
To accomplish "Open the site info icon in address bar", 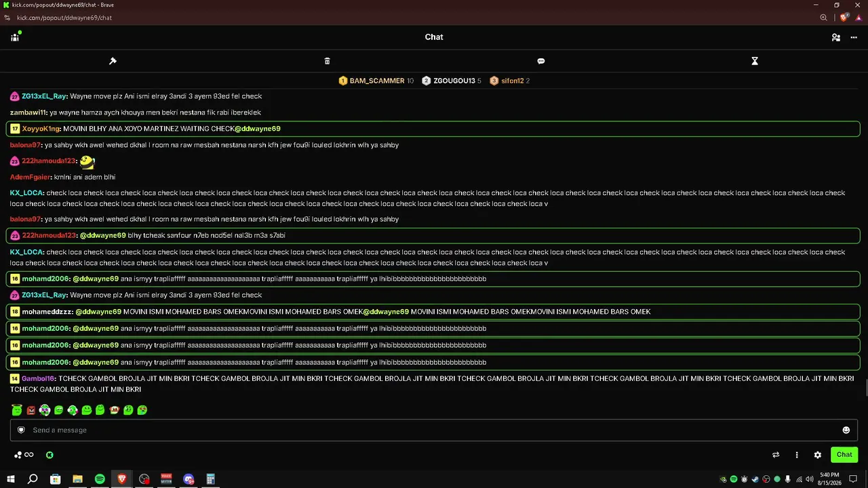I will tap(7, 18).
